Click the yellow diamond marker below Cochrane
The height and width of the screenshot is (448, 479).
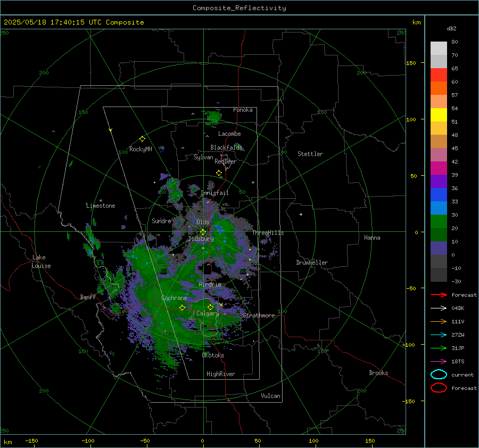(x=182, y=308)
